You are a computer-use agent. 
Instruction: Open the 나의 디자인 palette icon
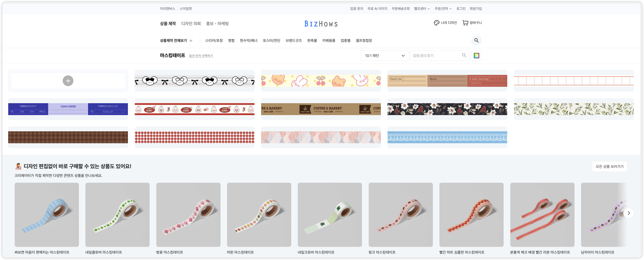(436, 23)
